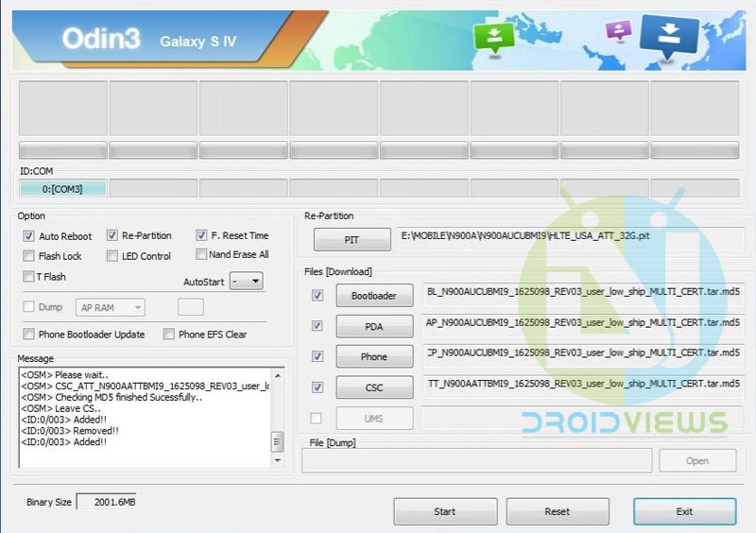Click the CSC file button

coord(374,387)
